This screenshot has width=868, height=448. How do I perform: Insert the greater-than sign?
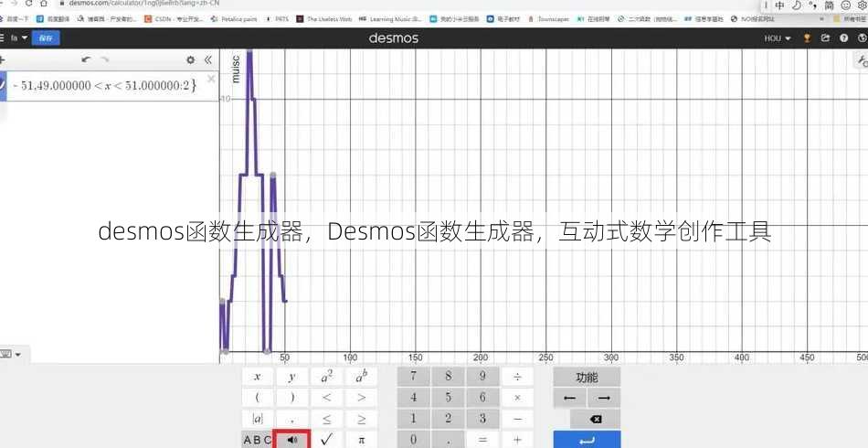click(361, 398)
